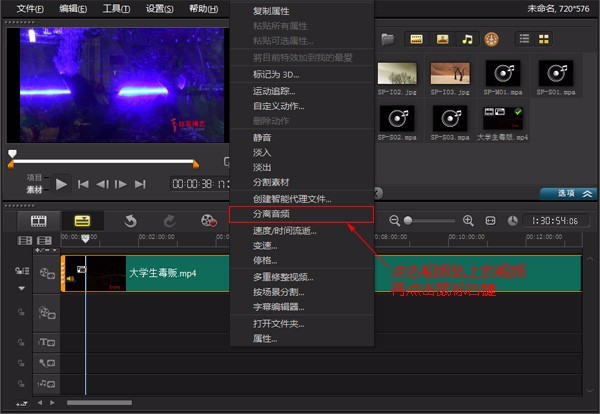Switch to storyboard view icon
600x414 pixels.
click(39, 221)
